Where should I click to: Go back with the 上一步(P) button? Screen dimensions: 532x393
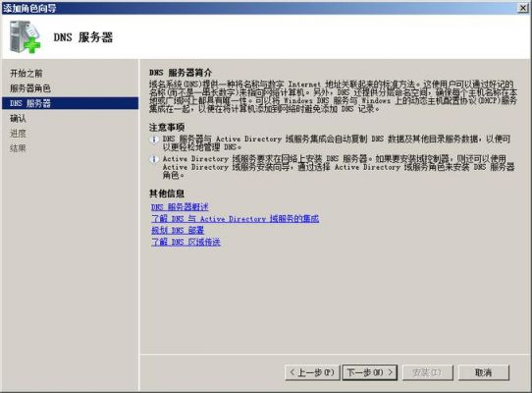tap(312, 372)
